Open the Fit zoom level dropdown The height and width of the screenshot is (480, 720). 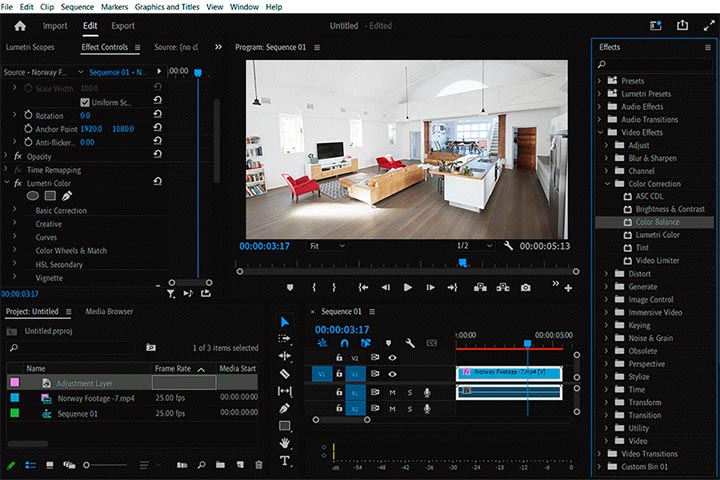point(327,245)
